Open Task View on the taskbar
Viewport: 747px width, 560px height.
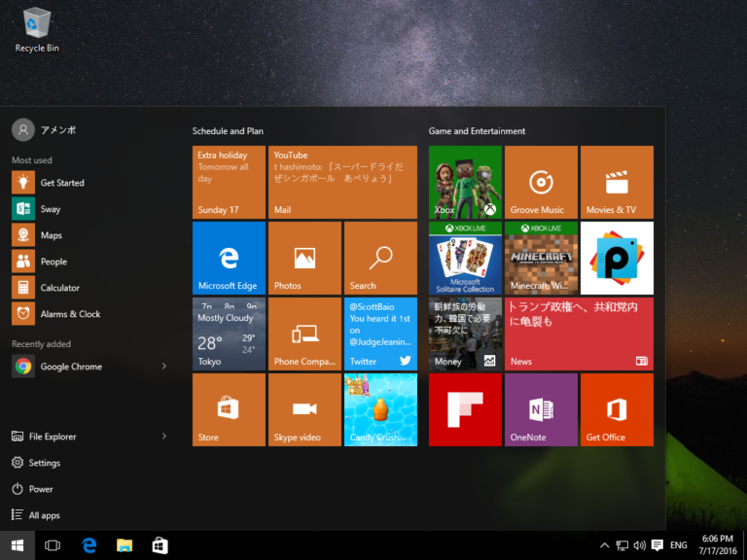tap(53, 545)
